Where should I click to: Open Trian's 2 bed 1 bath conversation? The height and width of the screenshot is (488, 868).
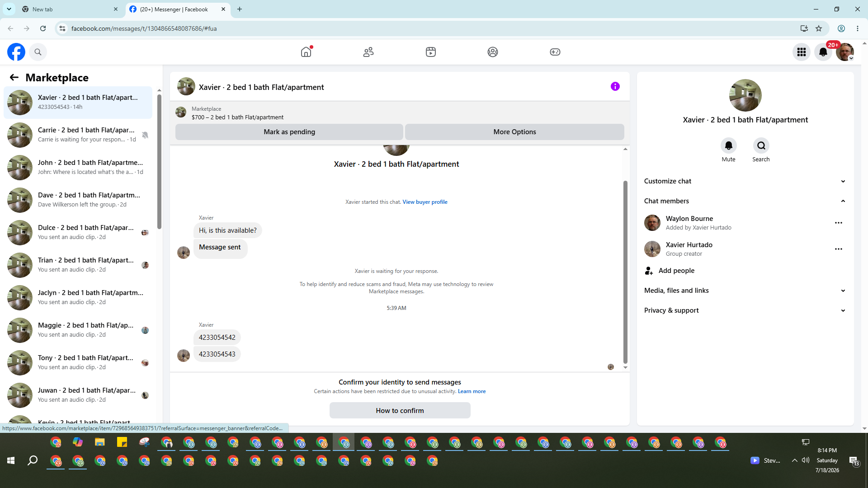[78, 265]
